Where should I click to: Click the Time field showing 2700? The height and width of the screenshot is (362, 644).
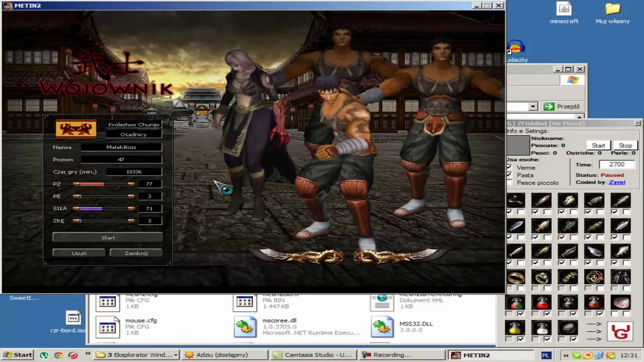coord(617,164)
